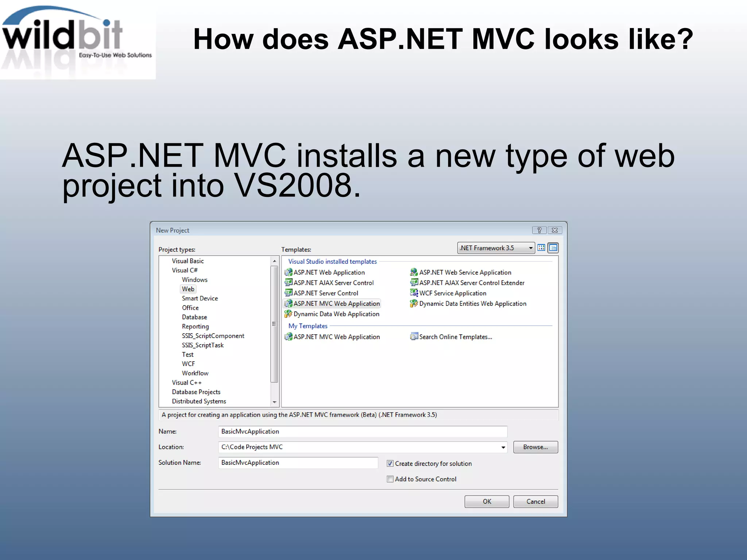This screenshot has width=747, height=560.
Task: Select the Dynamic Data Entities Web Application icon
Action: click(x=414, y=303)
